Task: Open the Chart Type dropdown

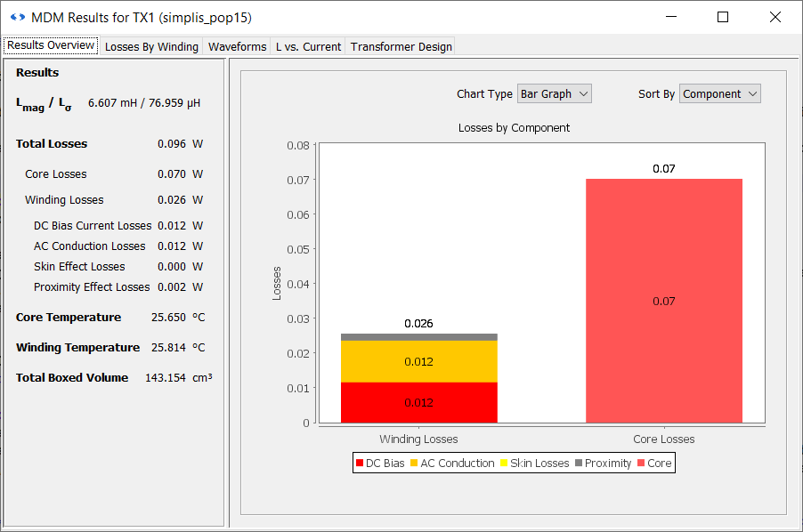Action: click(554, 94)
